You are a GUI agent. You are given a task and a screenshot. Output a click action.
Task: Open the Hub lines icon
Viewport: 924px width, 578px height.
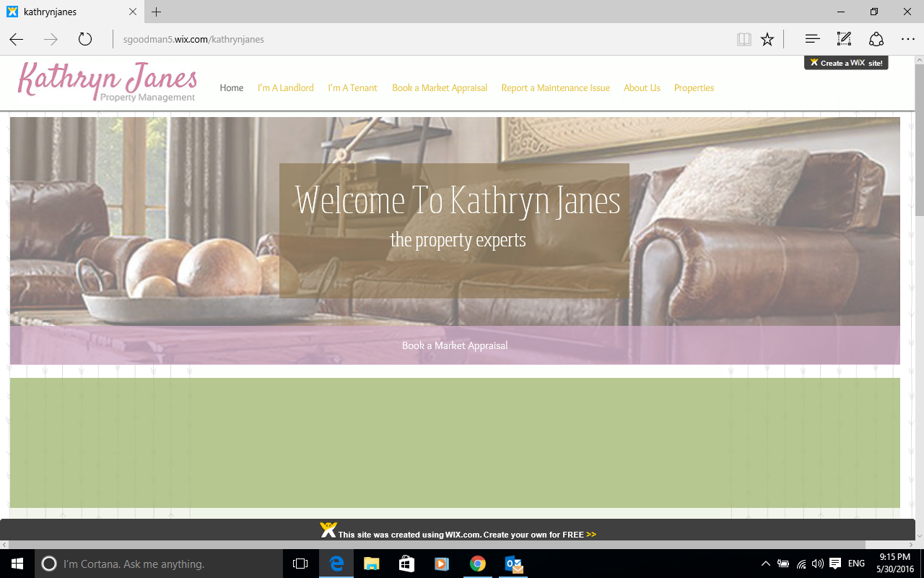[x=812, y=40]
